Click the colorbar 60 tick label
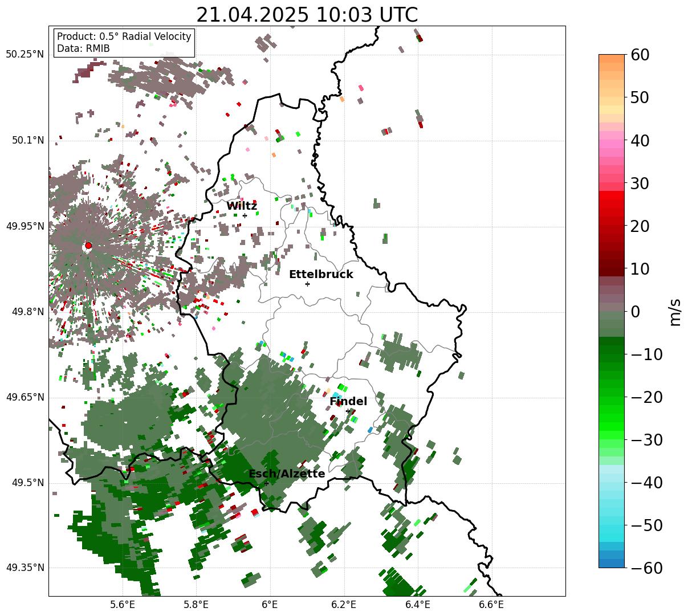Image resolution: width=688 pixels, height=616 pixels. pos(640,55)
